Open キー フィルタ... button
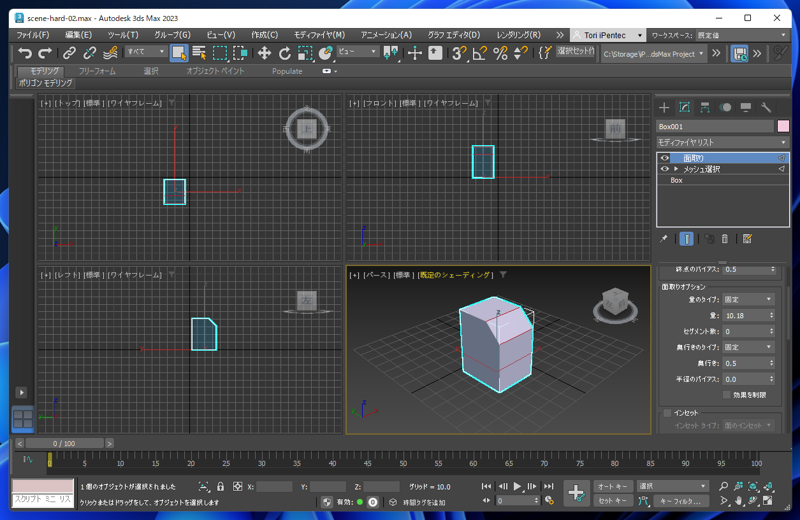The image size is (800, 520). click(681, 501)
